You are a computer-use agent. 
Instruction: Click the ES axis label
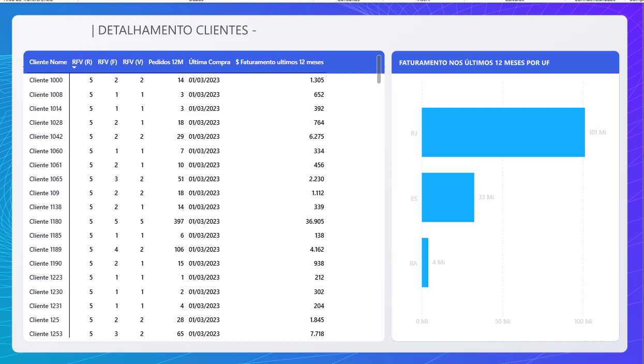414,198
